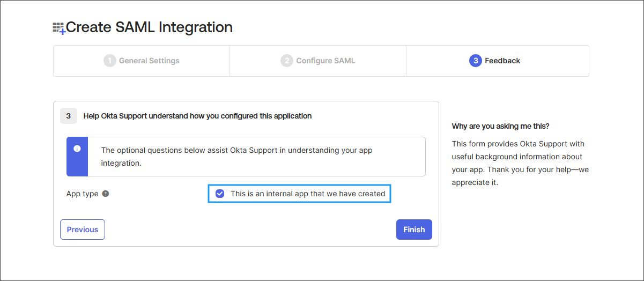This screenshot has width=644, height=281.
Task: Switch to the Configure SAML tab
Action: click(318, 61)
